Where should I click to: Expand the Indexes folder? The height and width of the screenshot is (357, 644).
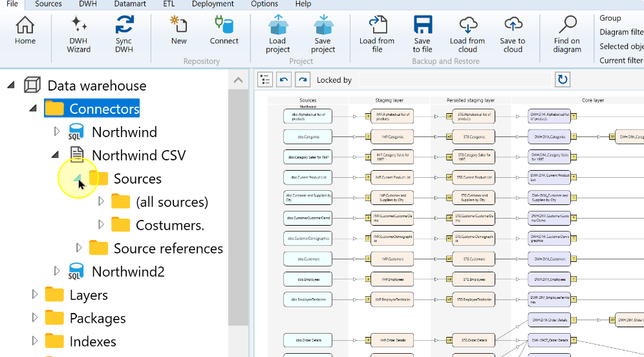(x=35, y=341)
